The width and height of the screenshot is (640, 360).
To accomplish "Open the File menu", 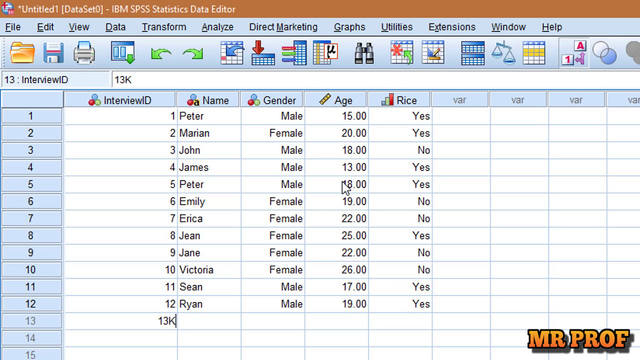I will 13,27.
